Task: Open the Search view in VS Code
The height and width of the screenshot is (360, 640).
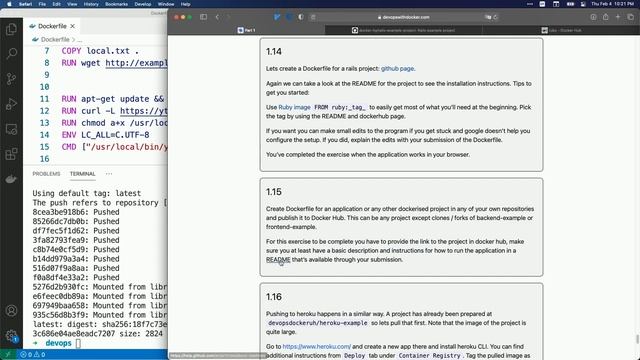Action: [x=11, y=53]
